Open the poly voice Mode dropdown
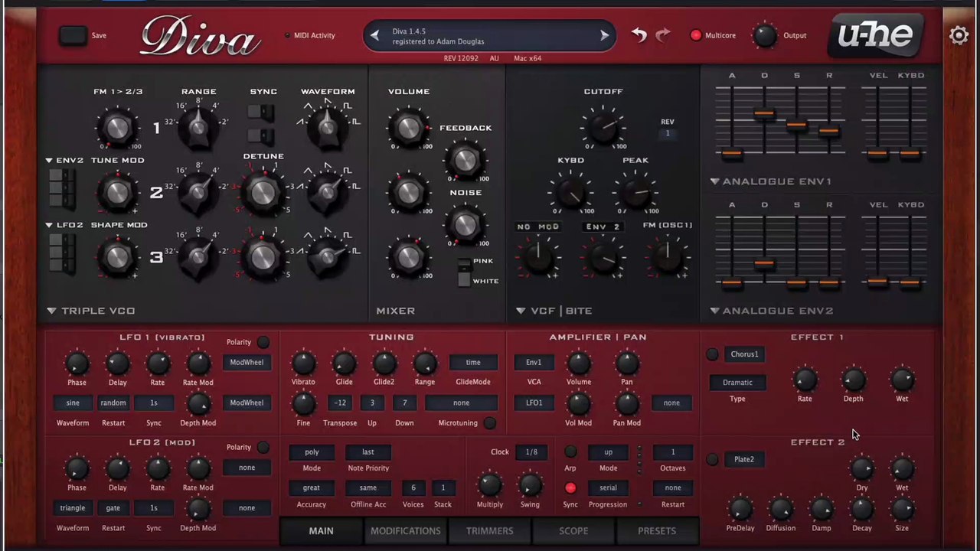980x551 pixels. click(312, 452)
